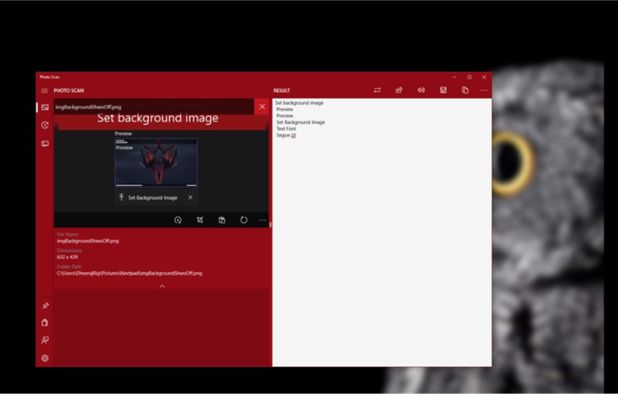Click the circular scan icon below image

click(178, 220)
